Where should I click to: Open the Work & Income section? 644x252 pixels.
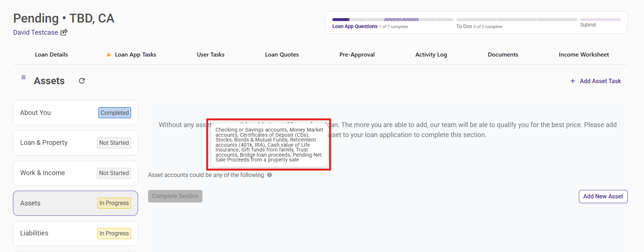(76, 173)
